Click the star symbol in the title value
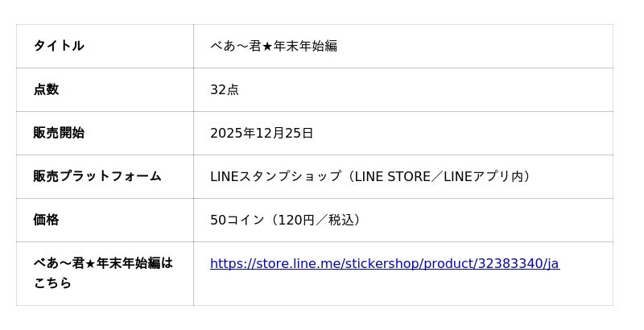The image size is (644, 330). pos(268,46)
